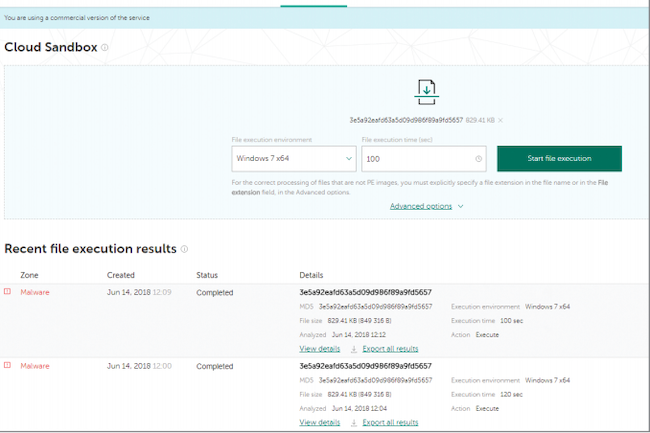Open View details for the 12:09 result
The width and height of the screenshot is (650, 433).
[x=320, y=349]
